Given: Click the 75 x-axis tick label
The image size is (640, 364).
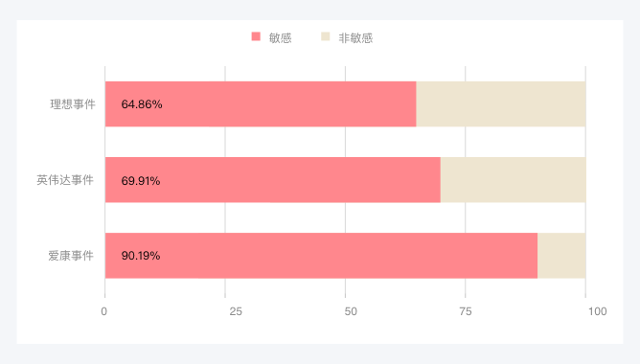Looking at the screenshot, I should pyautogui.click(x=466, y=311).
